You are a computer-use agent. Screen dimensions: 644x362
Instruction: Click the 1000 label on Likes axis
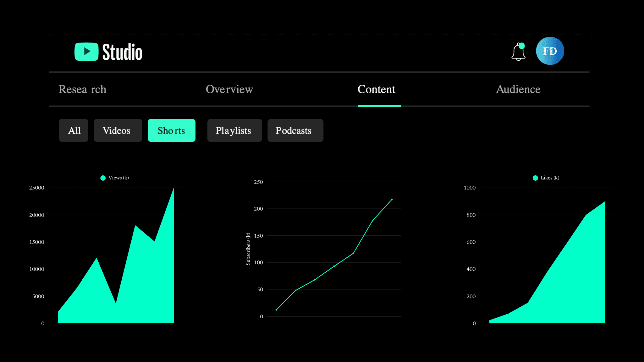click(470, 188)
